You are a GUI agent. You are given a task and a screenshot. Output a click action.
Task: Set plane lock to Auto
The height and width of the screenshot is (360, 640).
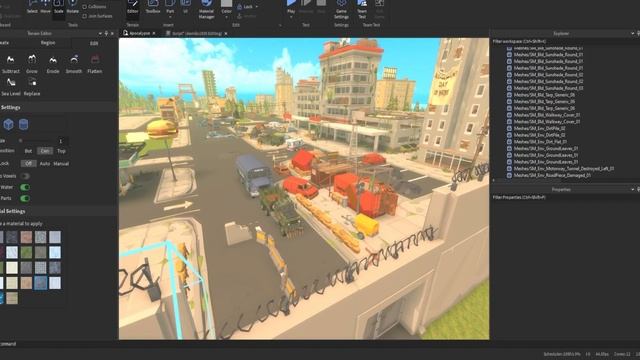pos(45,164)
